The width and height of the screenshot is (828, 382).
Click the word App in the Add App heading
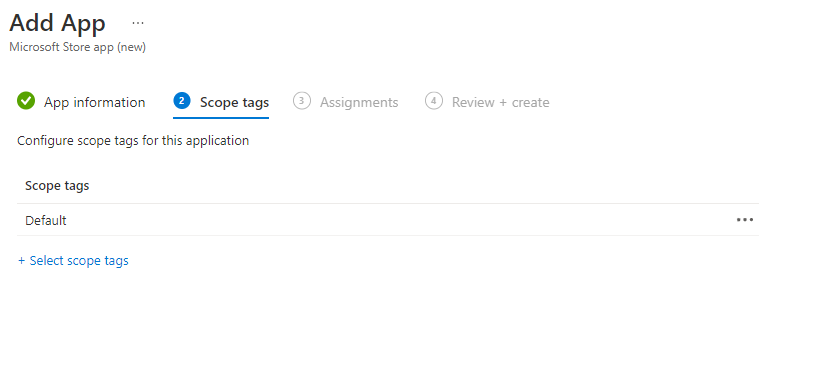click(83, 23)
